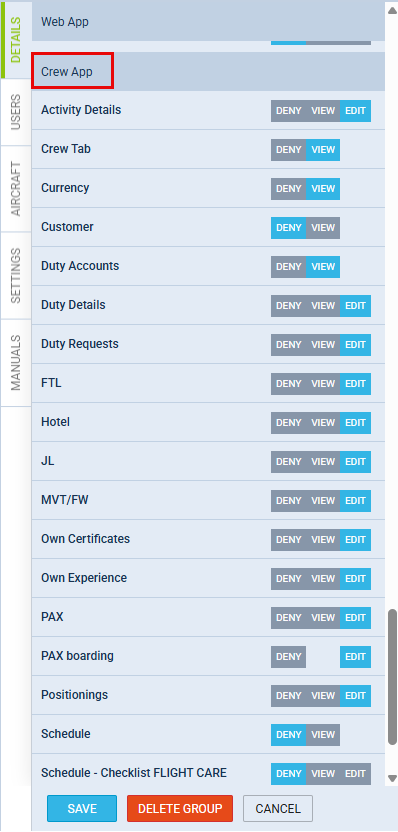Choose EDIT for Schedule - Checklist FLIGHT CARE
The image size is (398, 832).
(356, 774)
